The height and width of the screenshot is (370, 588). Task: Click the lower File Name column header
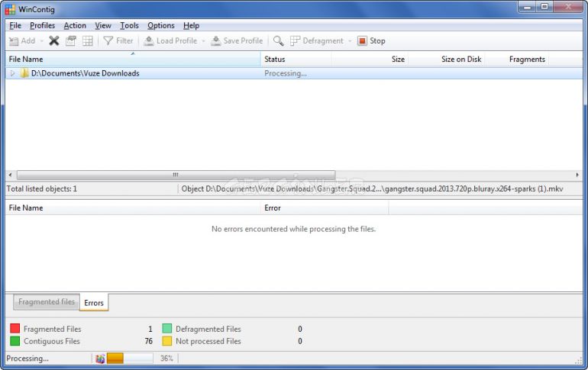point(133,208)
